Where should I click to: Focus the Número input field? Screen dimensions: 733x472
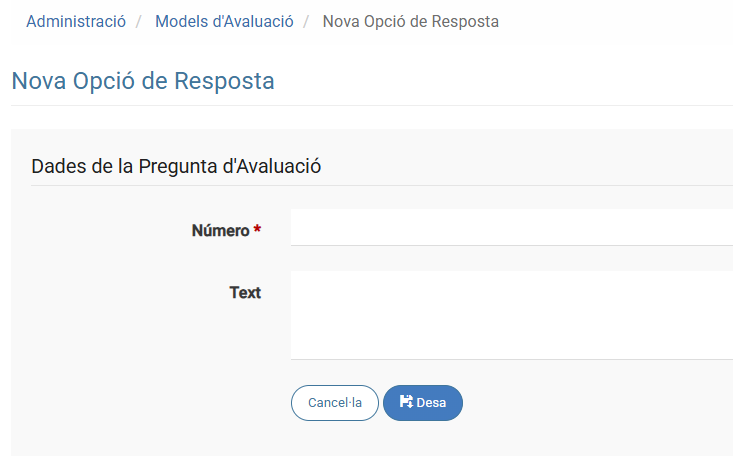pyautogui.click(x=511, y=228)
